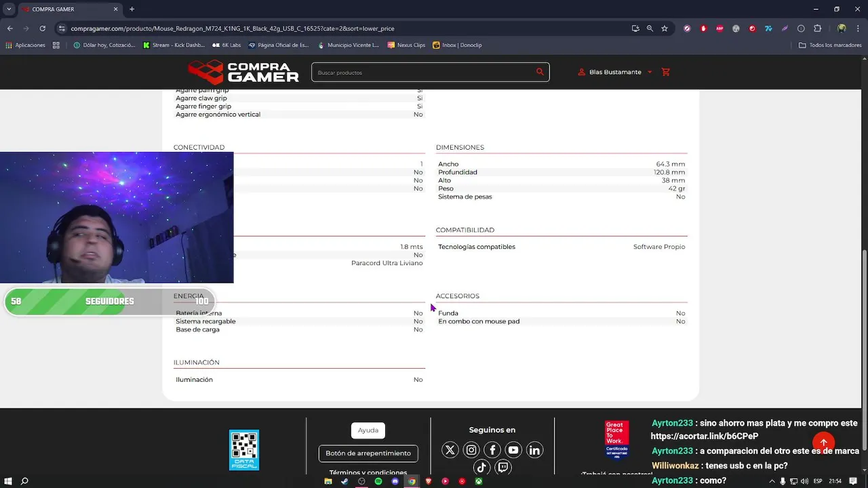Screen dimensions: 868x488
Task: Open the Facebook social icon
Action: pos(492,450)
